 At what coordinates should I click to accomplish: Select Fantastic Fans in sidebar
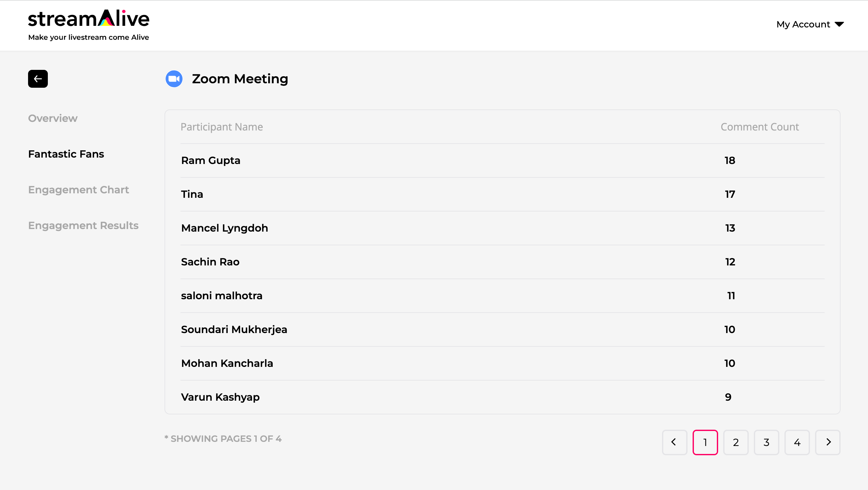pos(66,154)
